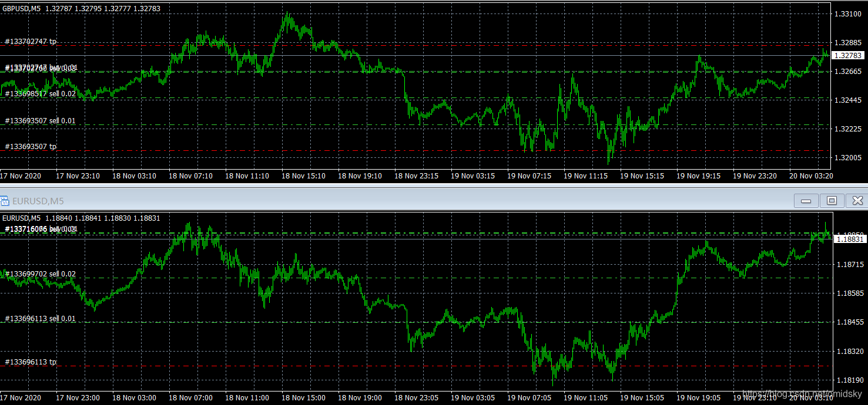868x405 pixels.
Task: Click time label 20 Nov 03:20
Action: tap(811, 176)
